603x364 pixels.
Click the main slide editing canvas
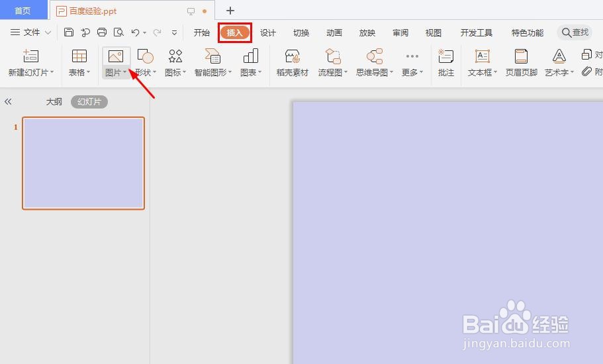pos(448,232)
